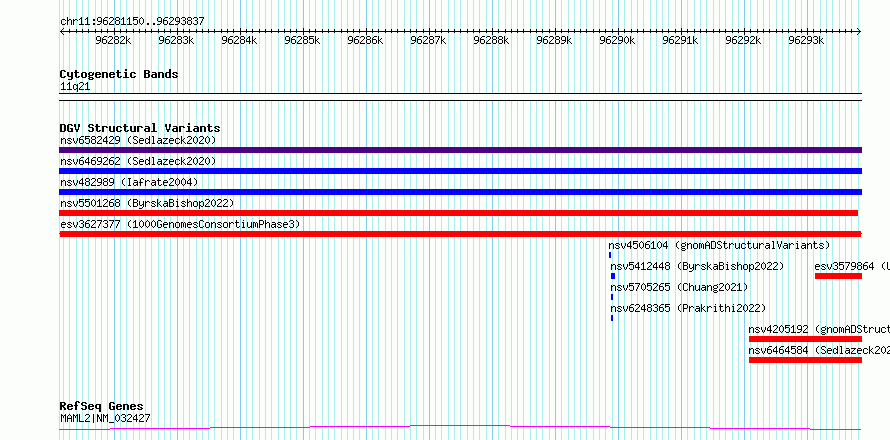Click the 96284k ruler position
This screenshot has width=890, height=440.
click(240, 40)
